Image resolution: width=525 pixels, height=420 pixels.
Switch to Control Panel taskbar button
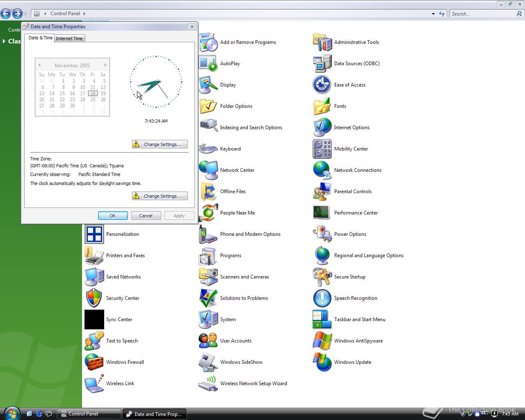coord(89,414)
